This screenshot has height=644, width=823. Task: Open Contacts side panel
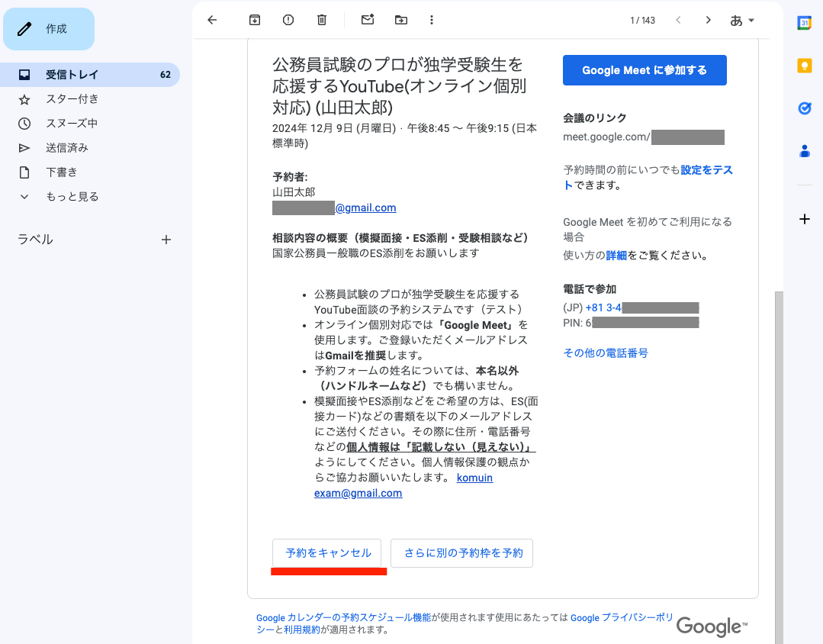pos(804,151)
